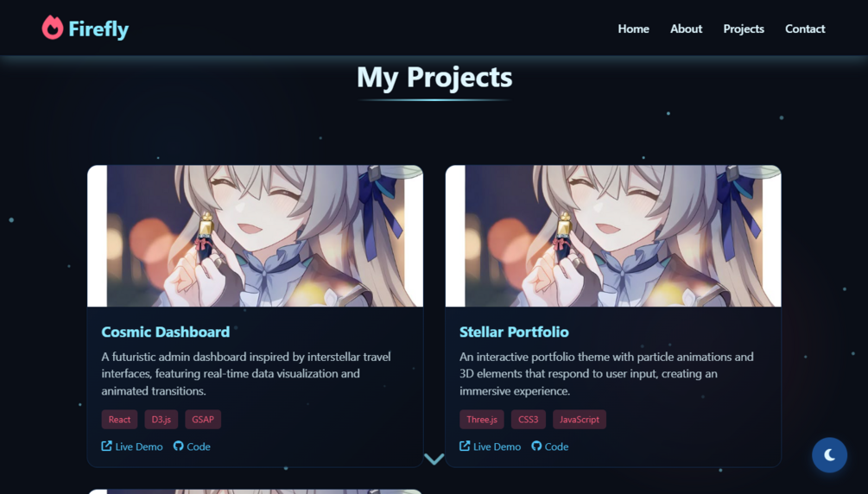Image resolution: width=868 pixels, height=494 pixels.
Task: Go to the About section
Action: (686, 28)
